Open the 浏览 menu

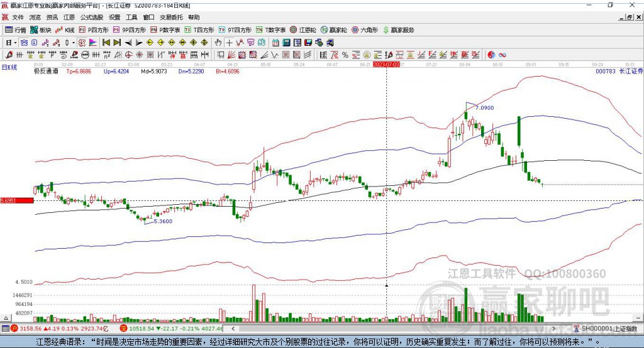point(35,17)
